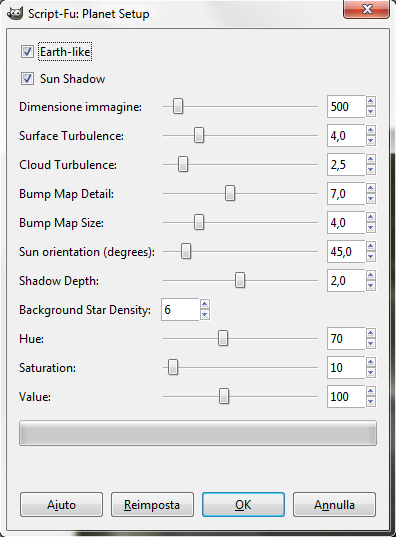The height and width of the screenshot is (537, 396).
Task: Click the Saturation slider handle
Action: (173, 367)
